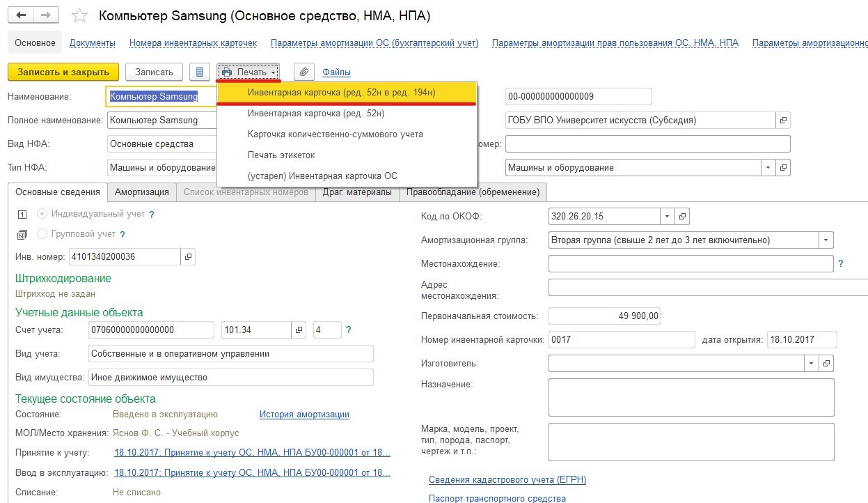Select Печать этикеток menu item
This screenshot has height=503, width=868.
coord(281,155)
